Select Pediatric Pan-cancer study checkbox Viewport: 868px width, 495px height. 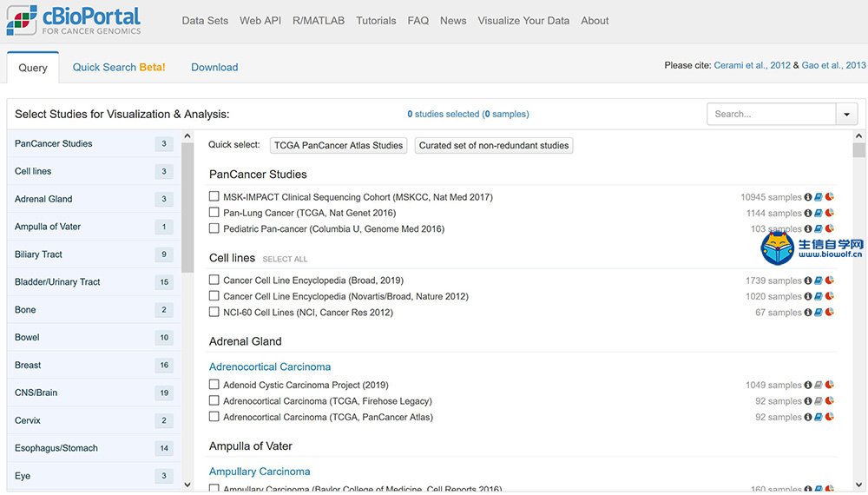pyautogui.click(x=214, y=228)
